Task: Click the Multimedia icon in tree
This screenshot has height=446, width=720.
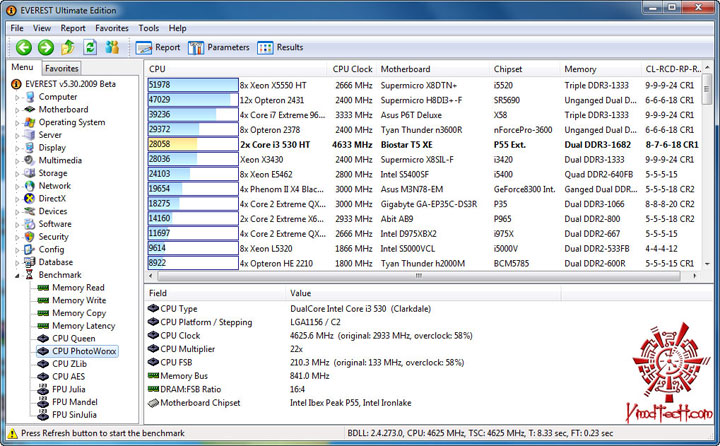Action: 30,160
